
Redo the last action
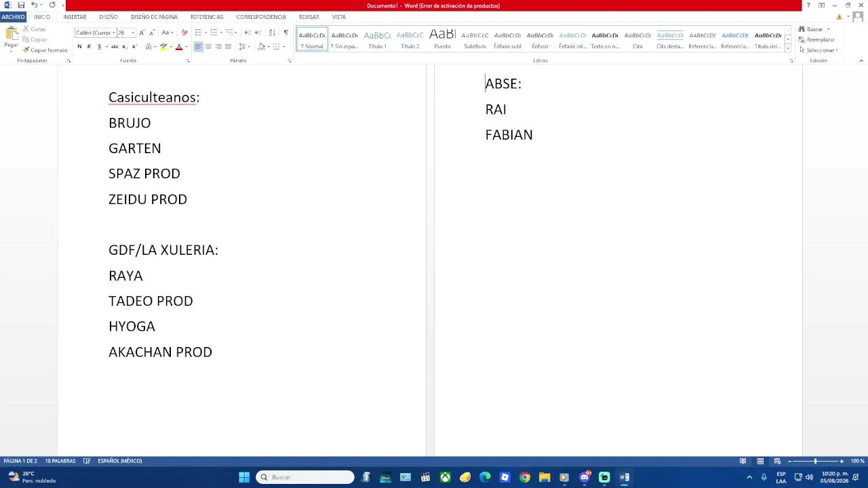pyautogui.click(x=52, y=5)
